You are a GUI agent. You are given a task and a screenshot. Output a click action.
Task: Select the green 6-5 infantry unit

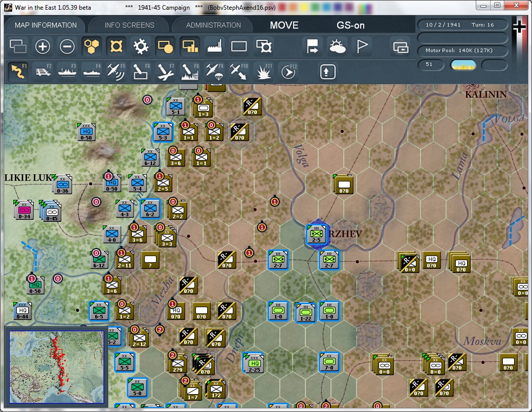tap(99, 311)
